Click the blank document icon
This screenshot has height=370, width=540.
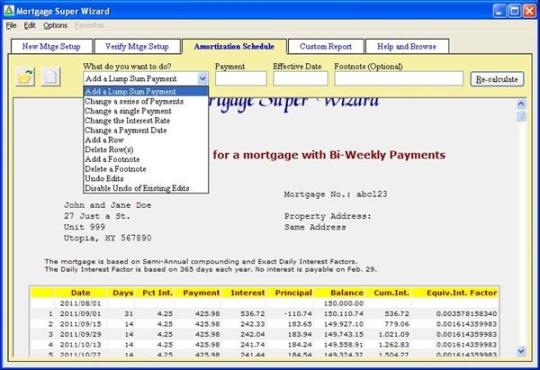[51, 76]
